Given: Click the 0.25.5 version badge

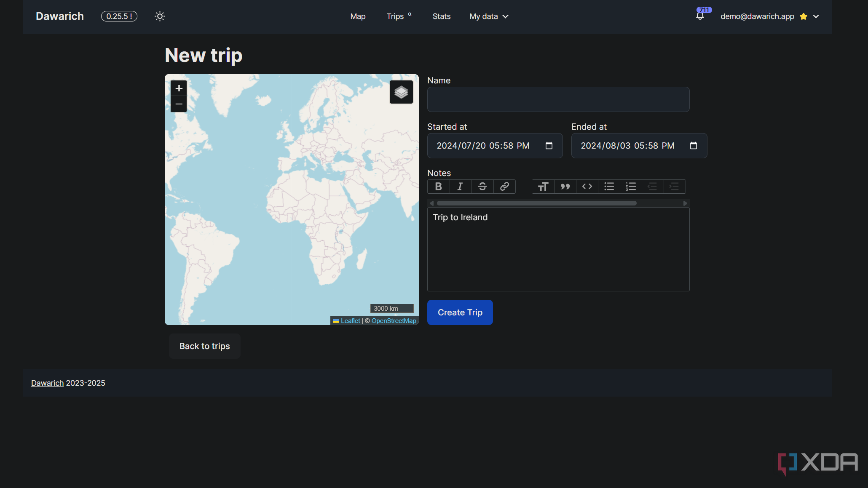Looking at the screenshot, I should [119, 16].
